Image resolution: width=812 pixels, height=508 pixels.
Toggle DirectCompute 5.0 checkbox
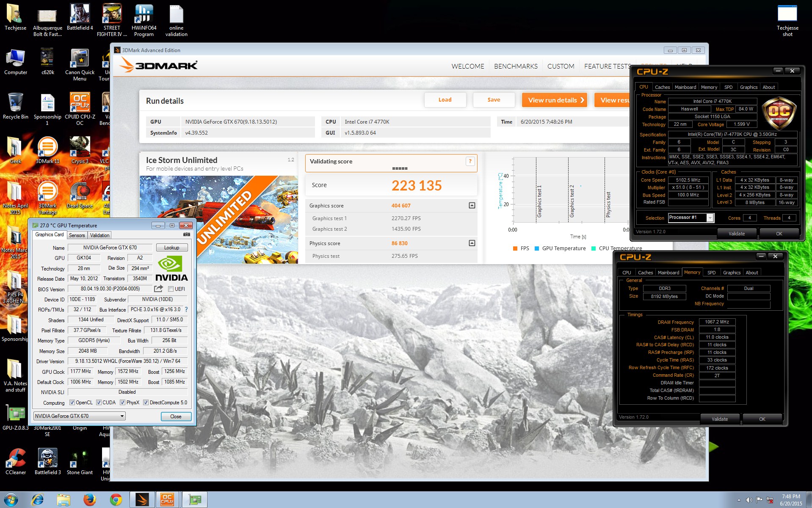tap(146, 403)
